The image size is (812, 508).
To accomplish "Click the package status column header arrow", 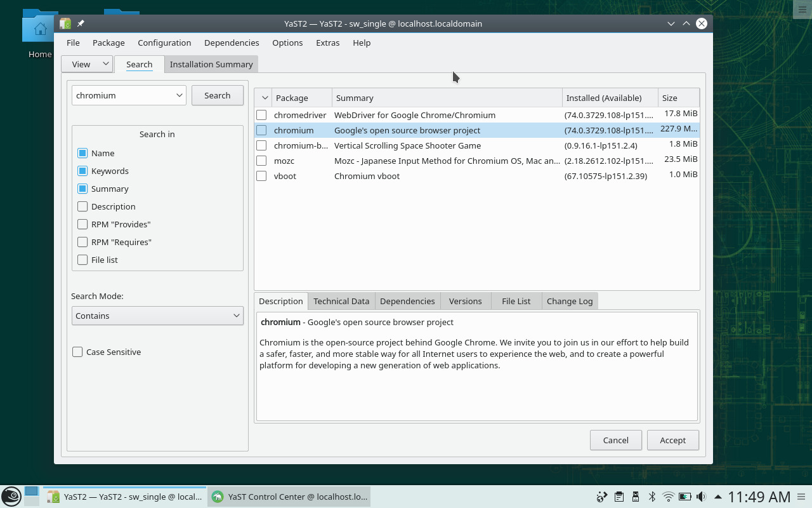I will 265,98.
